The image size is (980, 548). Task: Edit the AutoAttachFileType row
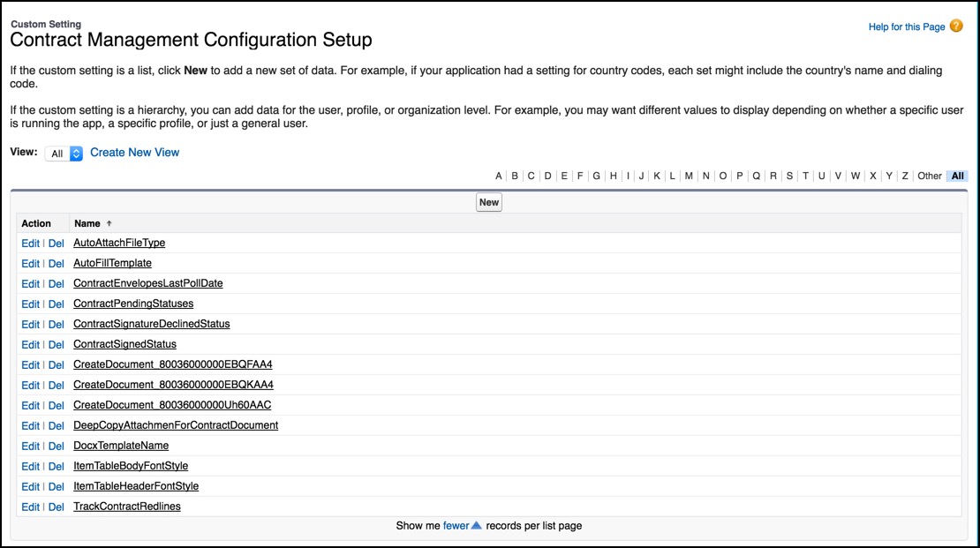pos(30,243)
